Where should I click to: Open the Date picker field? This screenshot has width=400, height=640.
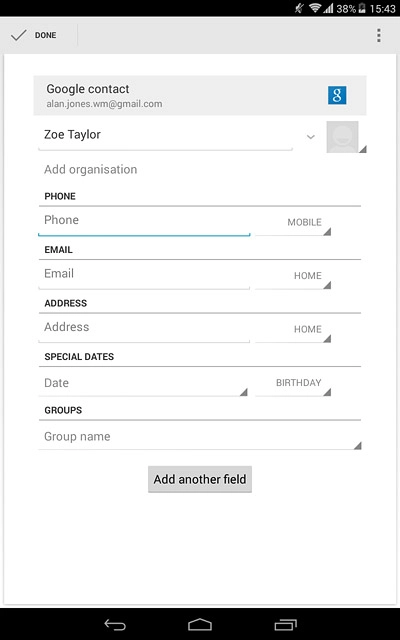click(143, 383)
